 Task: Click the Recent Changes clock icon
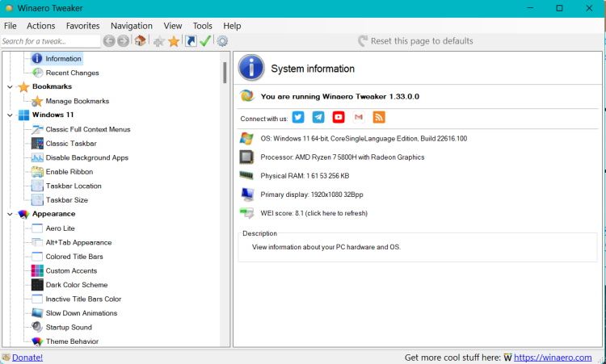37,73
